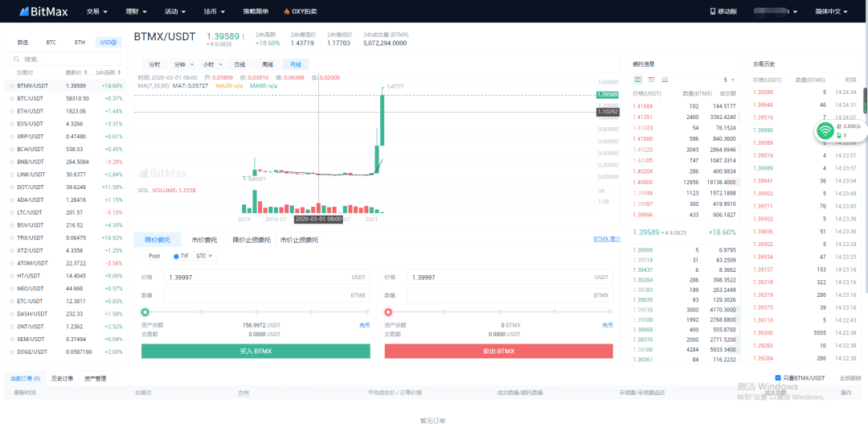
Task: Favorite the ETH/USDT pair star
Action: [12, 111]
